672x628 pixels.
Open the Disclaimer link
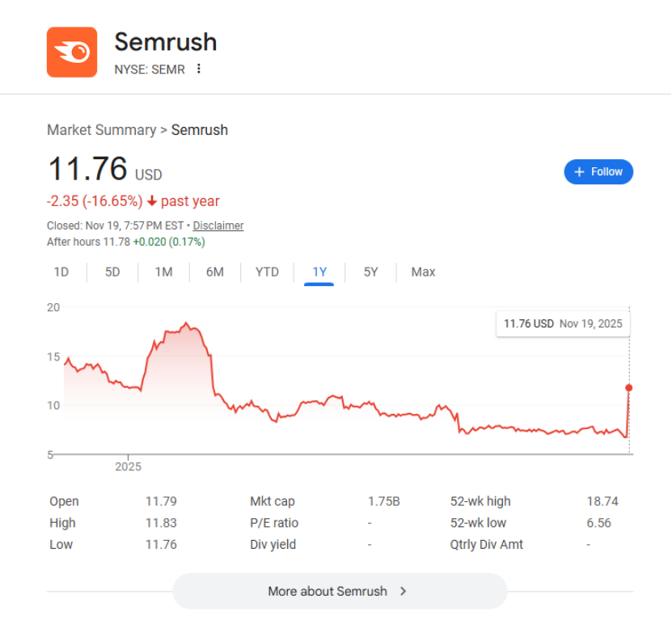click(x=218, y=226)
